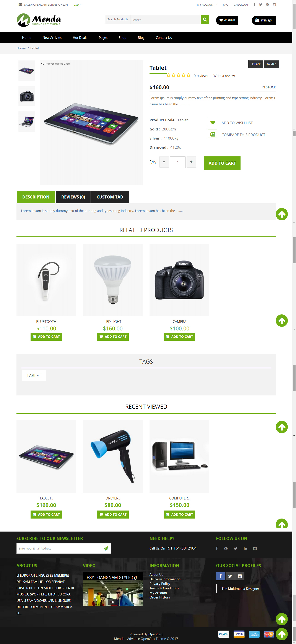Click the large Add to Cart button
Image resolution: width=296 pixels, height=644 pixels.
point(222,163)
